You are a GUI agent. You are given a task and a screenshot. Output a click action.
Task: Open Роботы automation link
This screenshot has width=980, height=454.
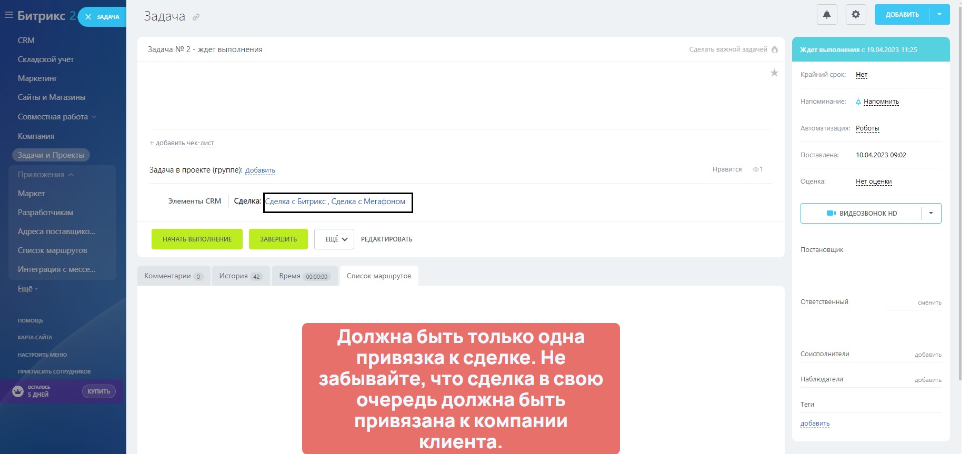click(x=867, y=128)
